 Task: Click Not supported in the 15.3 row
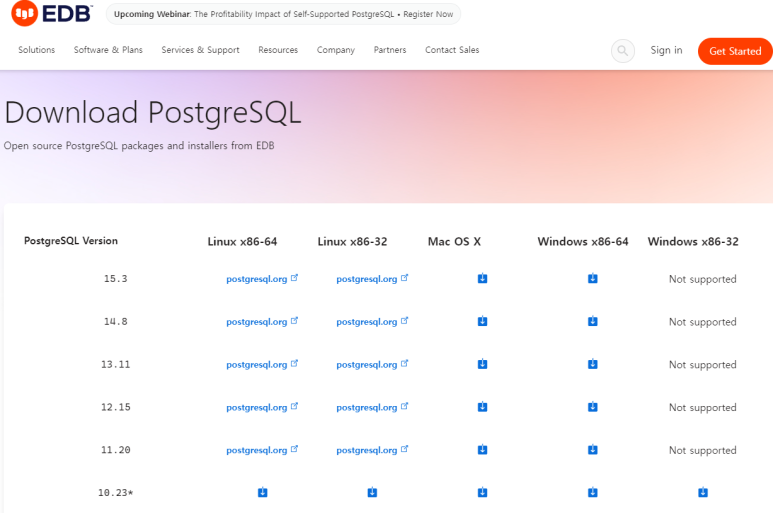point(703,279)
